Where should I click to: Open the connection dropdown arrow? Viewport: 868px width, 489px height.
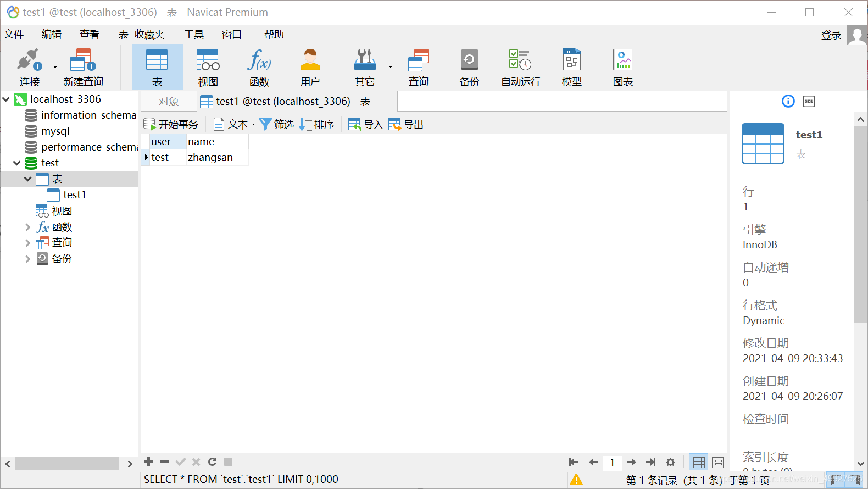pyautogui.click(x=55, y=68)
